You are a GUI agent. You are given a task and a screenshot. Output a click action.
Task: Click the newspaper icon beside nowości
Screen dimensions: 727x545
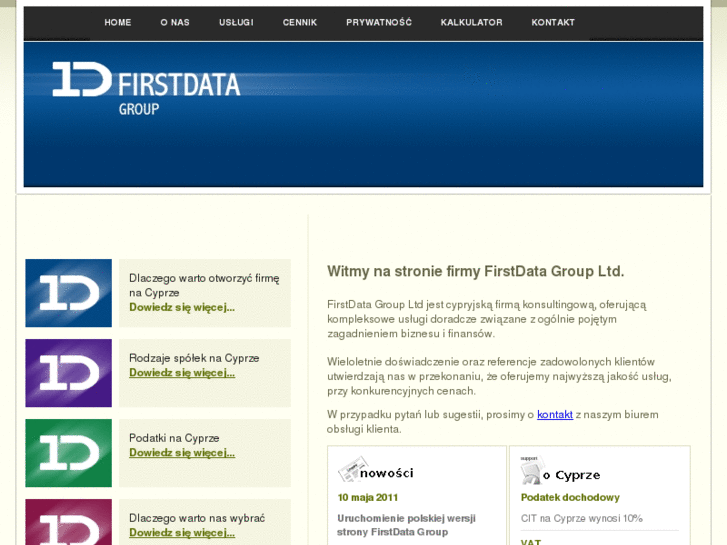(x=352, y=469)
